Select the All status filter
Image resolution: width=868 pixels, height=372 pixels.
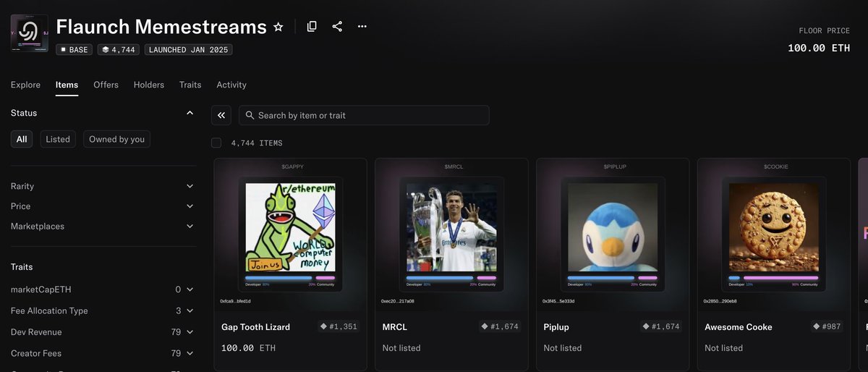point(22,139)
